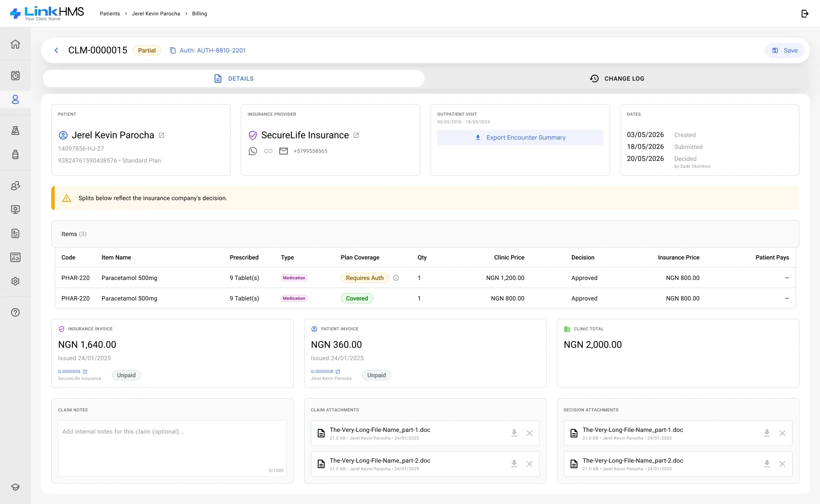The width and height of the screenshot is (820, 504).
Task: Click the logout icon at top right
Action: [805, 14]
